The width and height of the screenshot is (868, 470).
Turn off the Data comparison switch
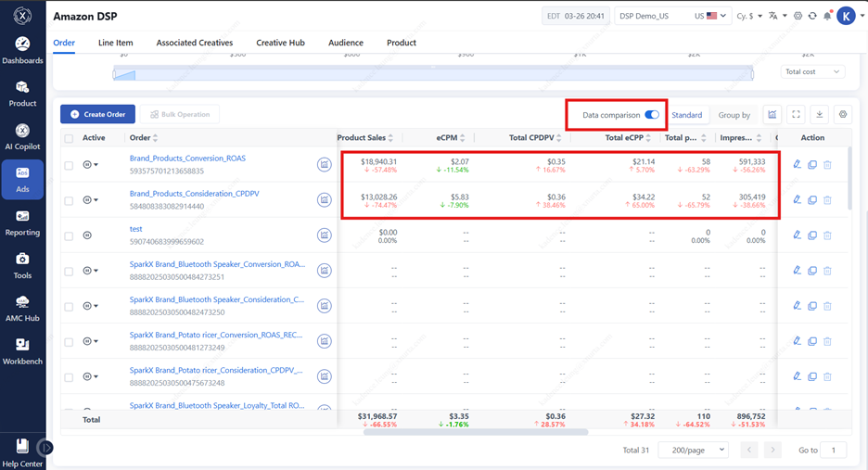[x=652, y=115]
